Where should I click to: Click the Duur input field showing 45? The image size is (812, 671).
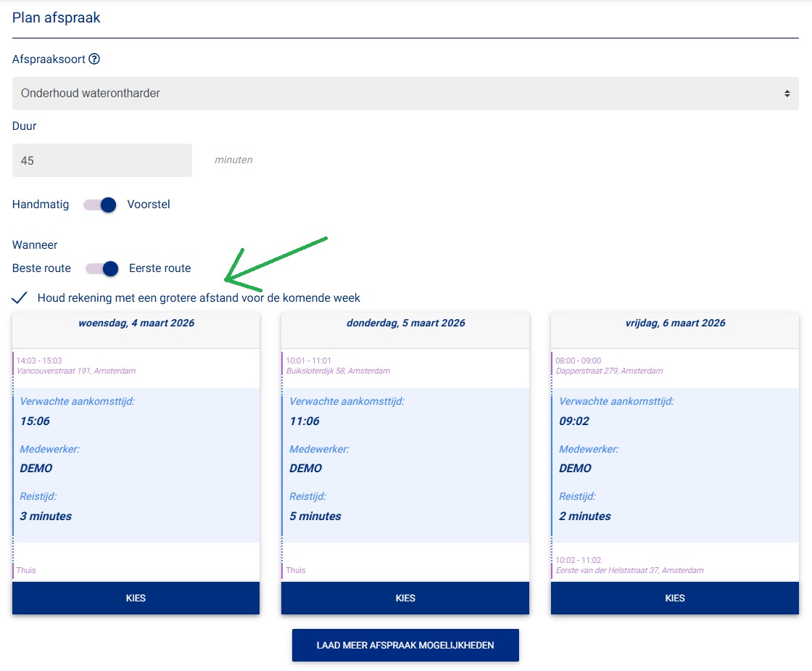[x=102, y=160]
